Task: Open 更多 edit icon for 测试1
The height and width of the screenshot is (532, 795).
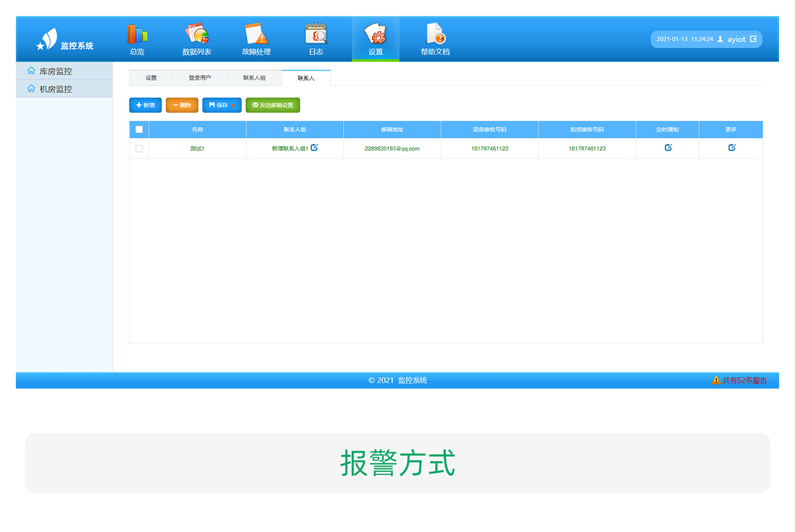Action: 731,148
